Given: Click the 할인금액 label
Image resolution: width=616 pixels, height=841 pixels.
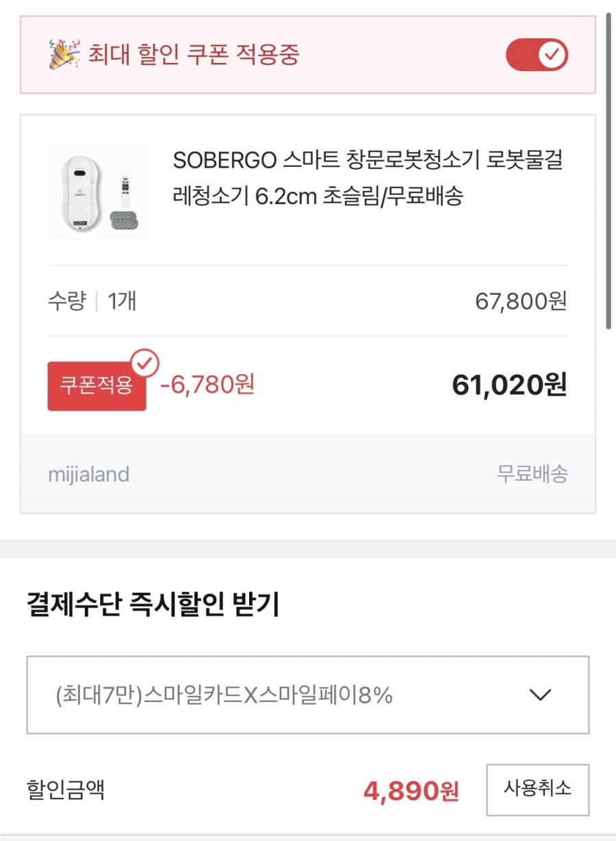Looking at the screenshot, I should (66, 790).
